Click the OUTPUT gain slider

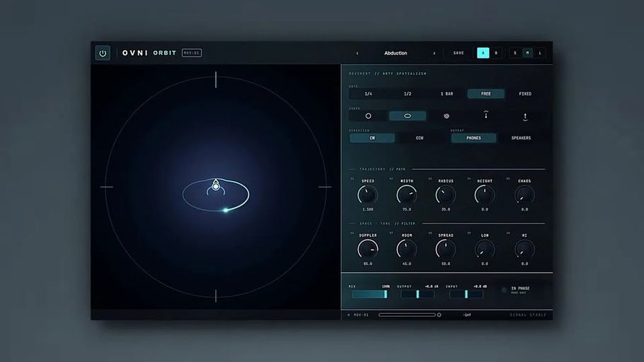click(418, 294)
